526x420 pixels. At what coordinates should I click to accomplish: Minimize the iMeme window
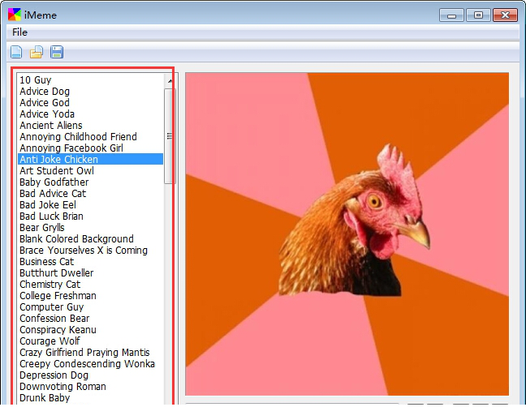pos(451,15)
